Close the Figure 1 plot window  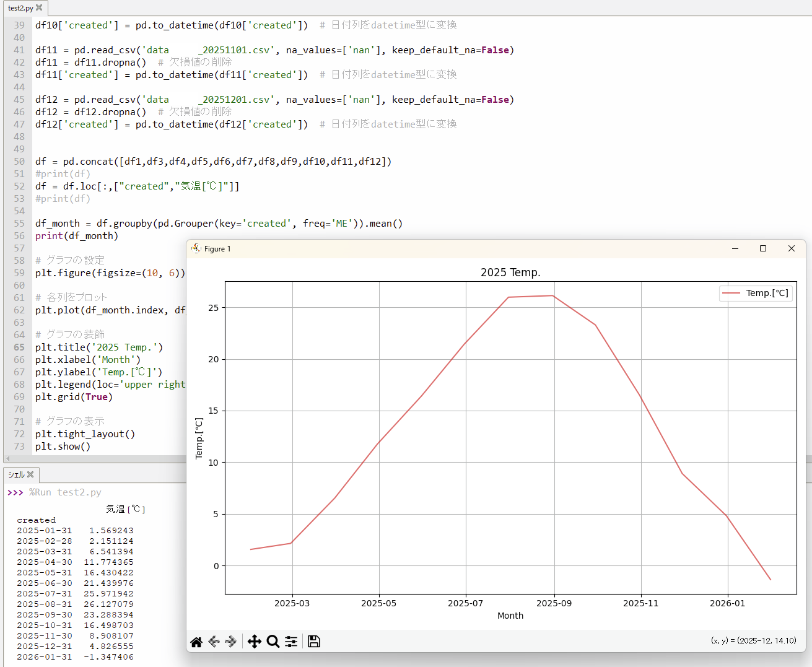(791, 248)
